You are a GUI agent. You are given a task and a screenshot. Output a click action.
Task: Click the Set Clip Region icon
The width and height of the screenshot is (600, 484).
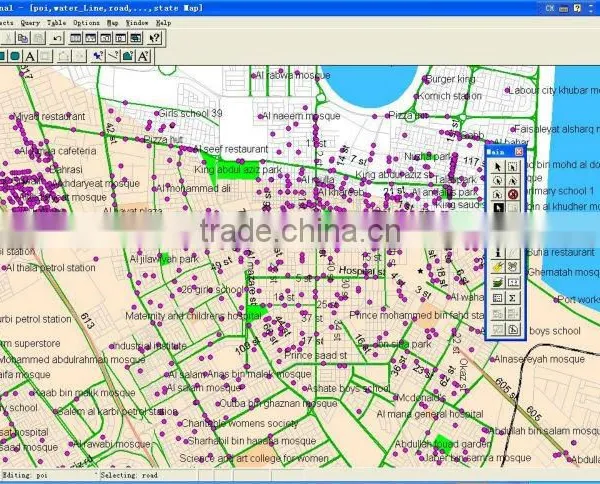click(x=513, y=329)
